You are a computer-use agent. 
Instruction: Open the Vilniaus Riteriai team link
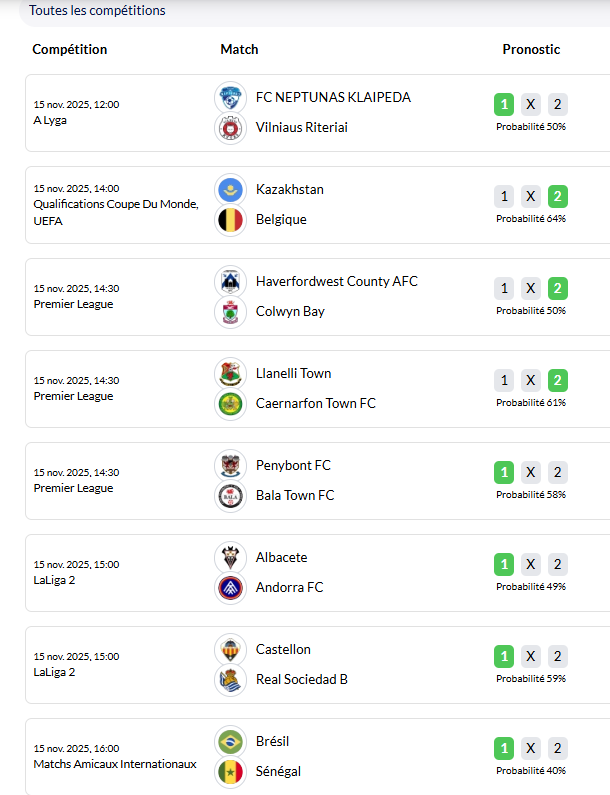pyautogui.click(x=301, y=128)
